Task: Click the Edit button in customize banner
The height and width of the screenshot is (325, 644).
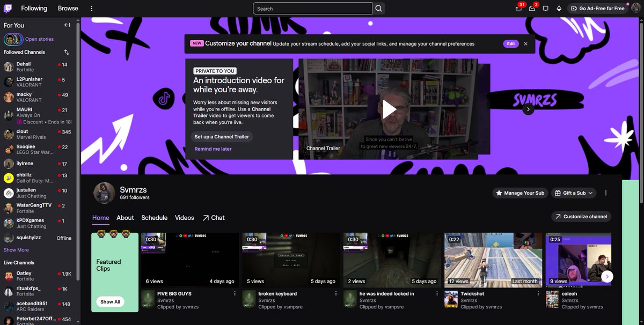Action: (511, 44)
